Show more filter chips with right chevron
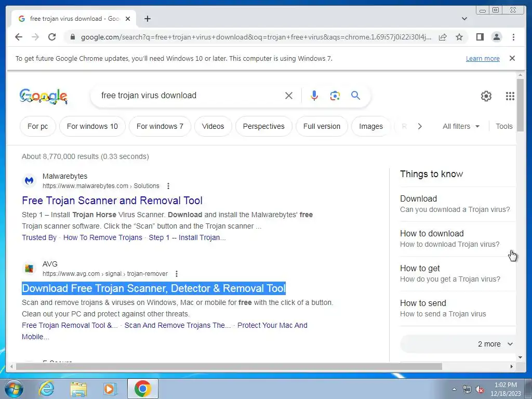Image resolution: width=532 pixels, height=399 pixels. (420, 126)
